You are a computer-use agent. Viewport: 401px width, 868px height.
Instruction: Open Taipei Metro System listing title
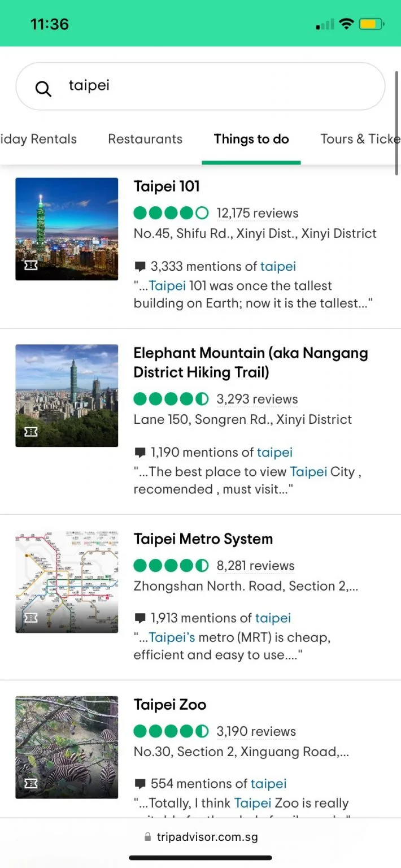(x=203, y=539)
